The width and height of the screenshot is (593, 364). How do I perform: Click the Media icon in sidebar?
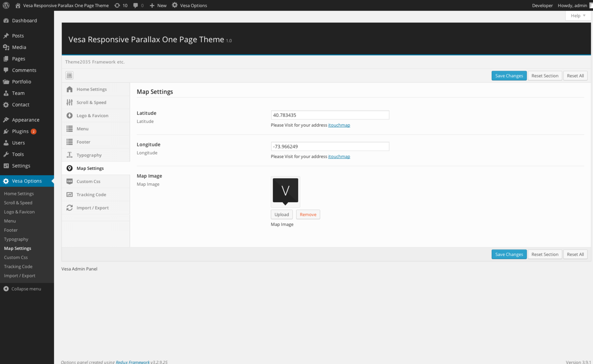(x=6, y=47)
